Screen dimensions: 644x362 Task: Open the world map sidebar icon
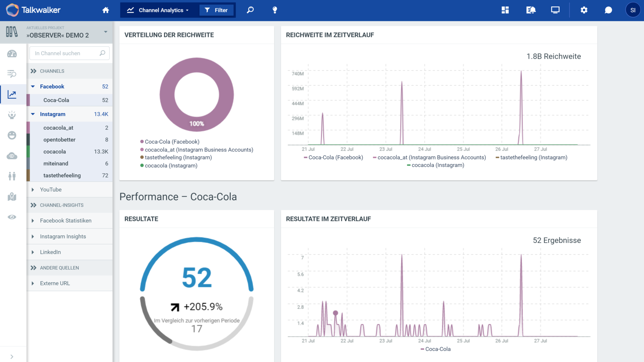click(12, 197)
